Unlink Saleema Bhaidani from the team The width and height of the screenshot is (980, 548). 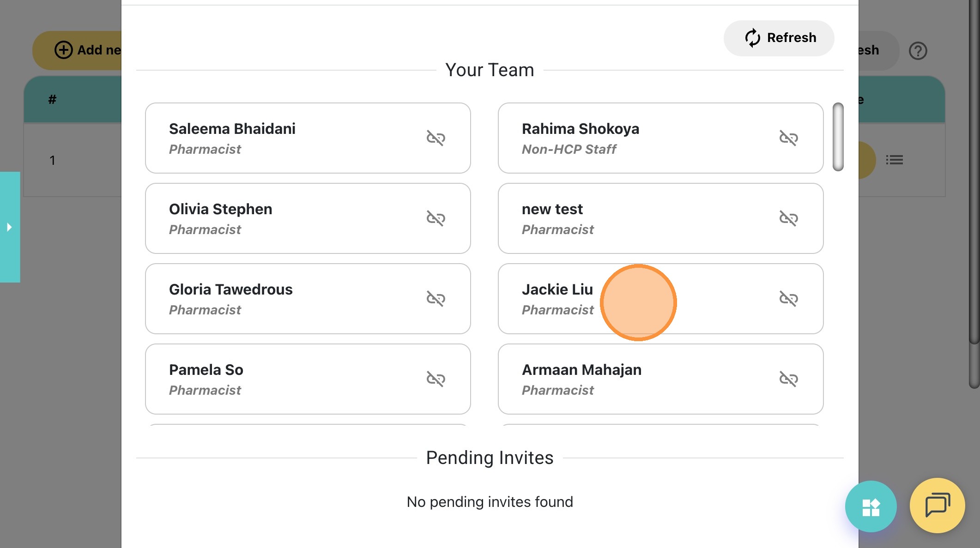pyautogui.click(x=436, y=138)
